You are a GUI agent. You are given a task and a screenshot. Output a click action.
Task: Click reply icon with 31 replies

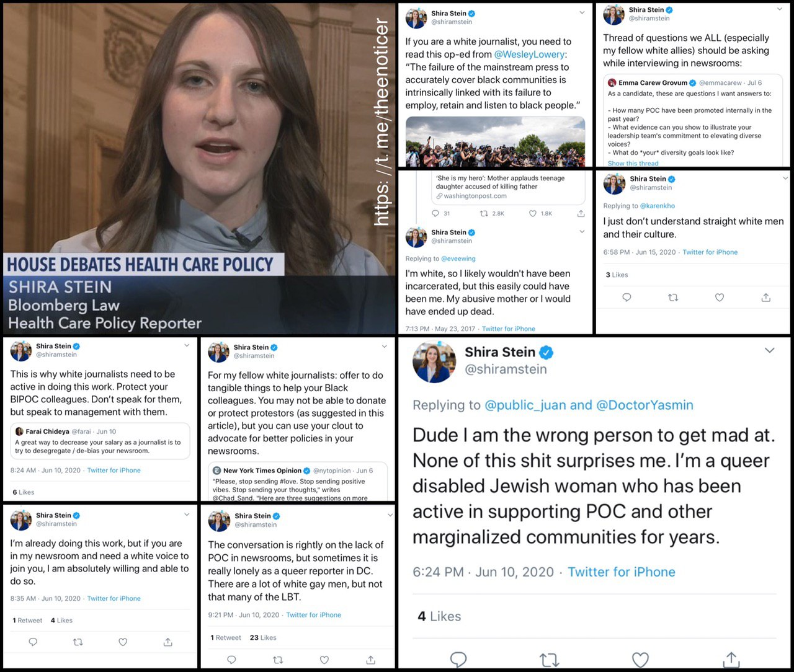(x=435, y=213)
